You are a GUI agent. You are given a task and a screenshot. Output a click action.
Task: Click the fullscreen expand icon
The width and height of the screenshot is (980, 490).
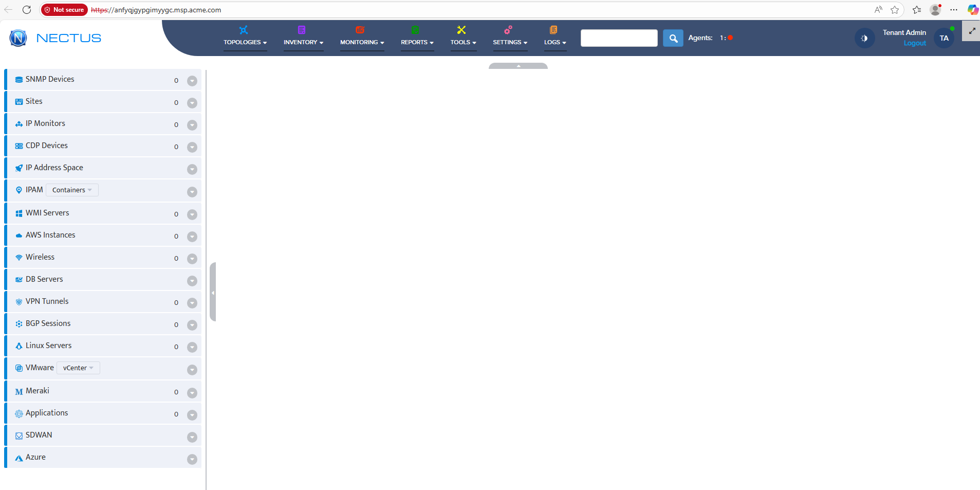(x=972, y=31)
